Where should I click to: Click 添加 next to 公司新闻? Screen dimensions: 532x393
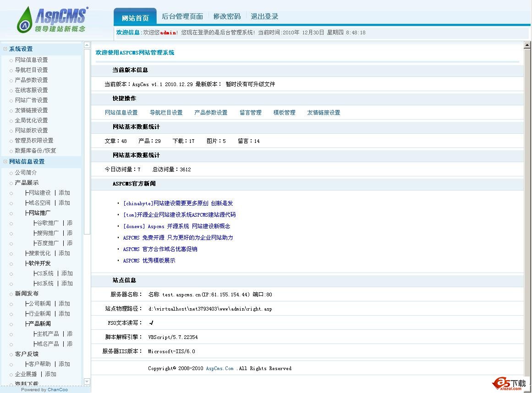pyautogui.click(x=64, y=304)
